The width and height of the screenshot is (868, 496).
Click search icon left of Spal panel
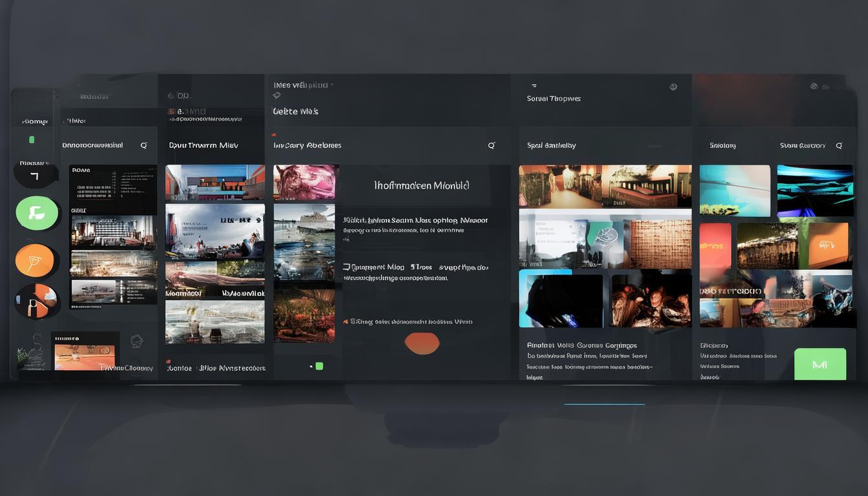(x=491, y=146)
